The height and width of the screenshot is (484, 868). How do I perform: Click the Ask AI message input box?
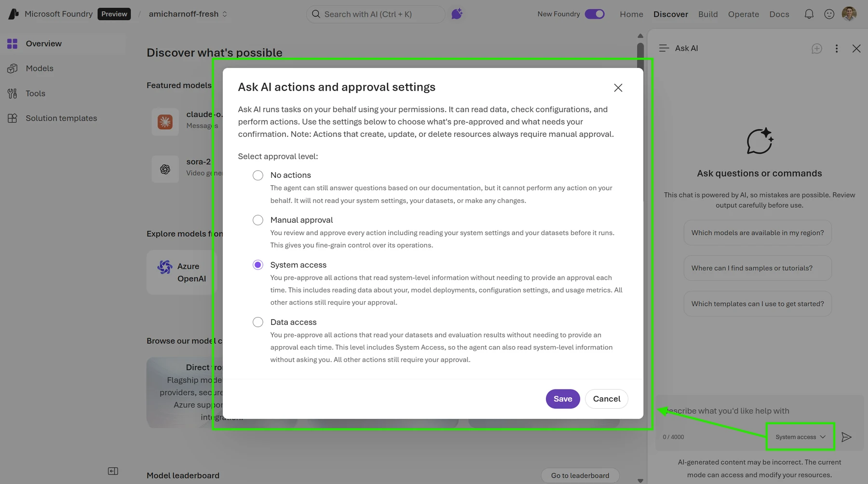pos(759,411)
